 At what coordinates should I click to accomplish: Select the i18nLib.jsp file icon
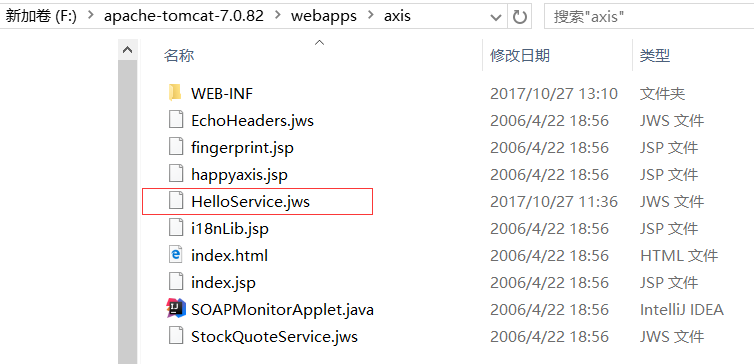[x=176, y=228]
